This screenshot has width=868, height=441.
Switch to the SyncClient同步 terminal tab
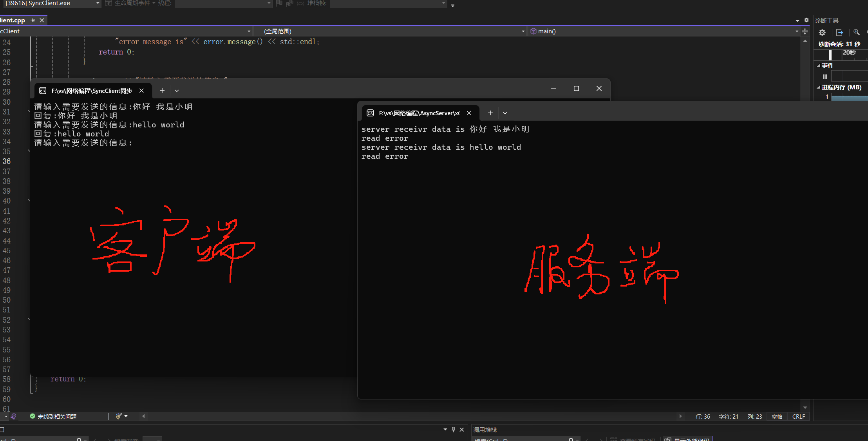coord(91,91)
